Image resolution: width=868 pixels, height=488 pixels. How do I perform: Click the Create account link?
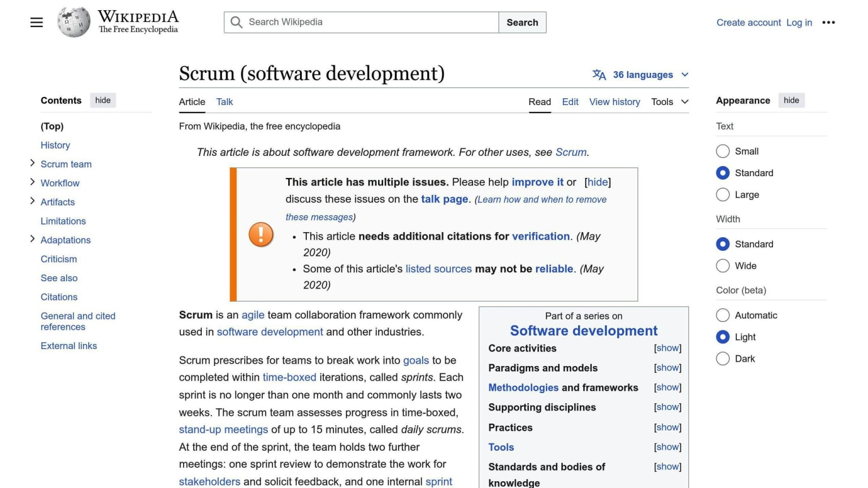749,23
